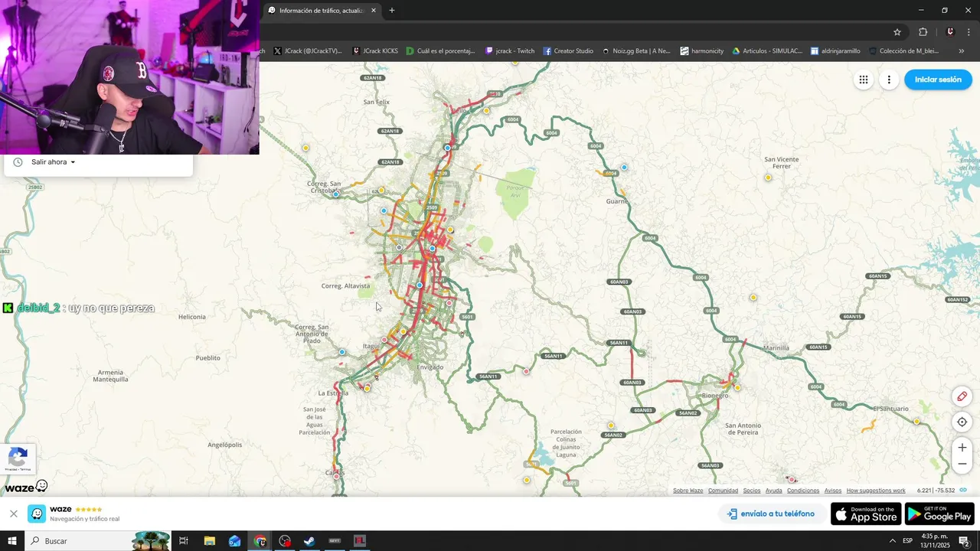This screenshot has width=980, height=551.
Task: Click the coordinates permalink icon in footer
Action: click(x=963, y=491)
